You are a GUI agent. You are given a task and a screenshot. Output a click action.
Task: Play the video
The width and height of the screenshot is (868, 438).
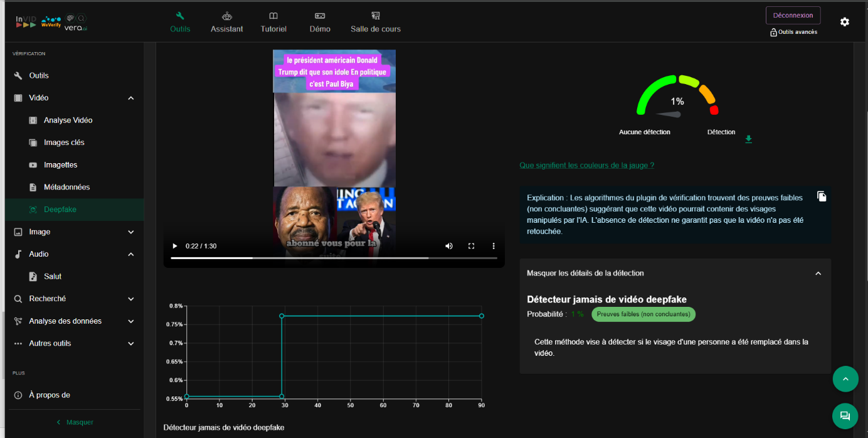click(175, 246)
